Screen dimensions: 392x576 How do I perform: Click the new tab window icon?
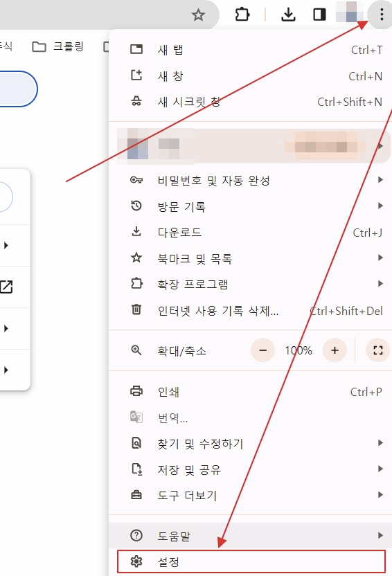[x=136, y=49]
